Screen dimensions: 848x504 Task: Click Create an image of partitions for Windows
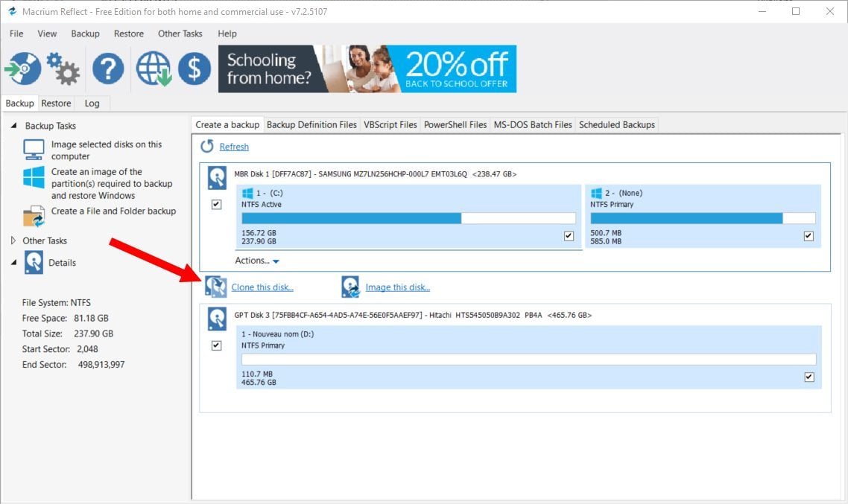[112, 184]
